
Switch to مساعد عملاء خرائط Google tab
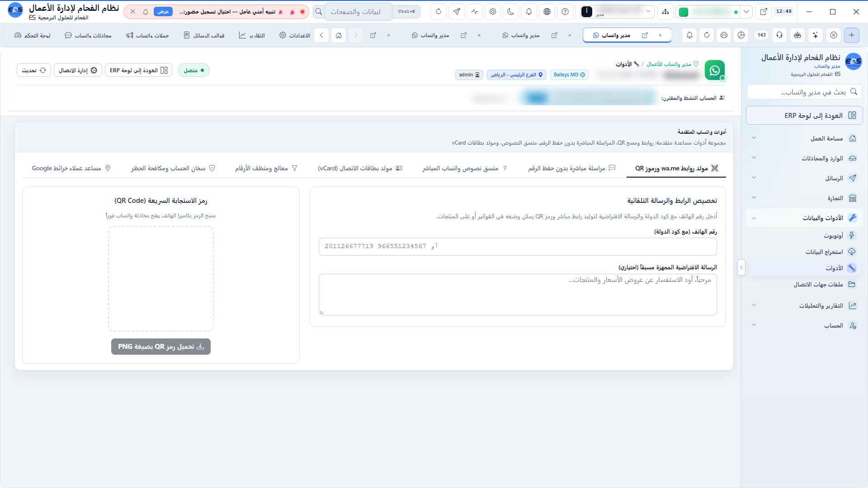coord(71,168)
